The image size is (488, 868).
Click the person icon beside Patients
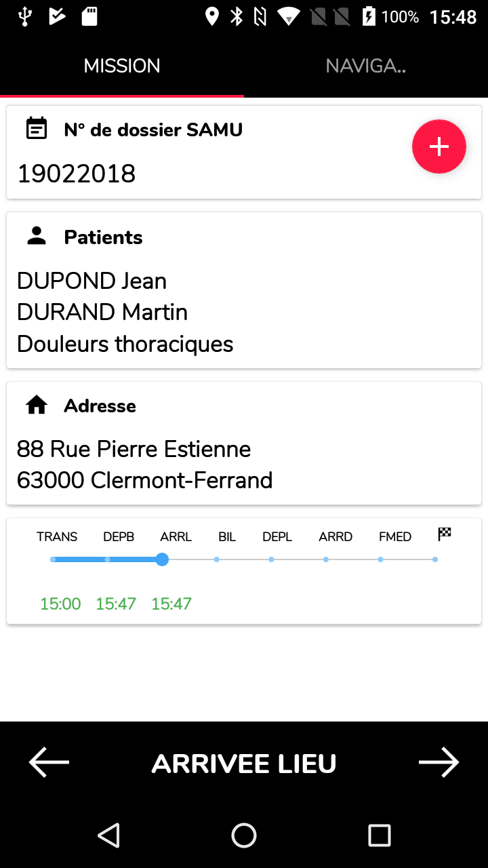click(x=37, y=236)
